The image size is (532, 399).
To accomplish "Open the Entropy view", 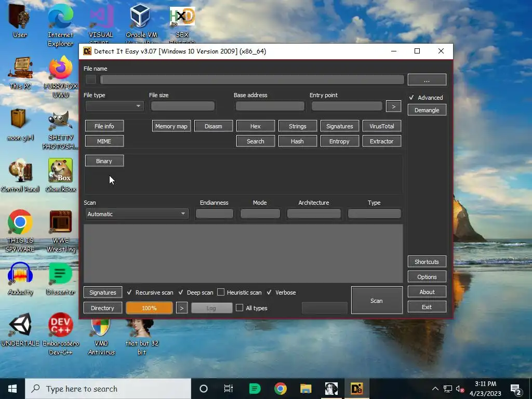I will [x=340, y=141].
